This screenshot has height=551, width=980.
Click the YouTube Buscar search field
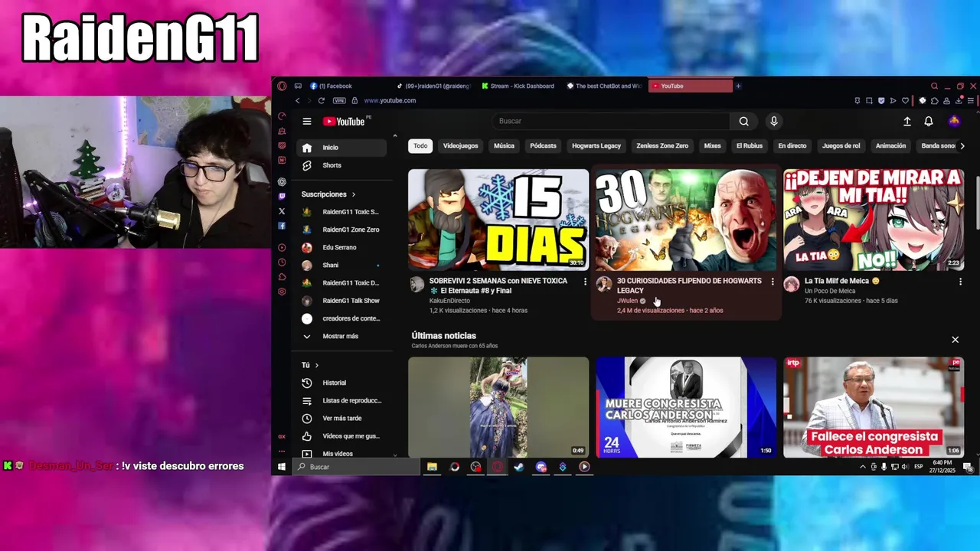pyautogui.click(x=611, y=121)
